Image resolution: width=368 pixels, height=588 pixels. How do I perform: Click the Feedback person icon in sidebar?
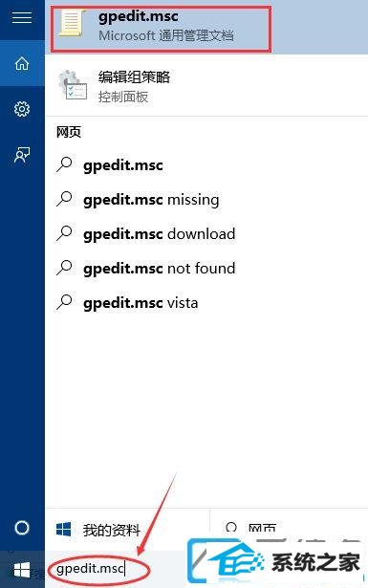tap(22, 155)
